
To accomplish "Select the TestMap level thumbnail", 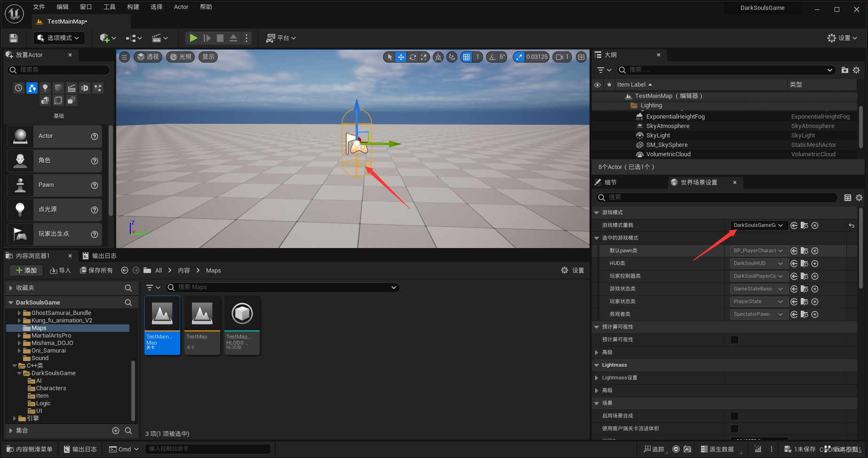I will 202,325.
